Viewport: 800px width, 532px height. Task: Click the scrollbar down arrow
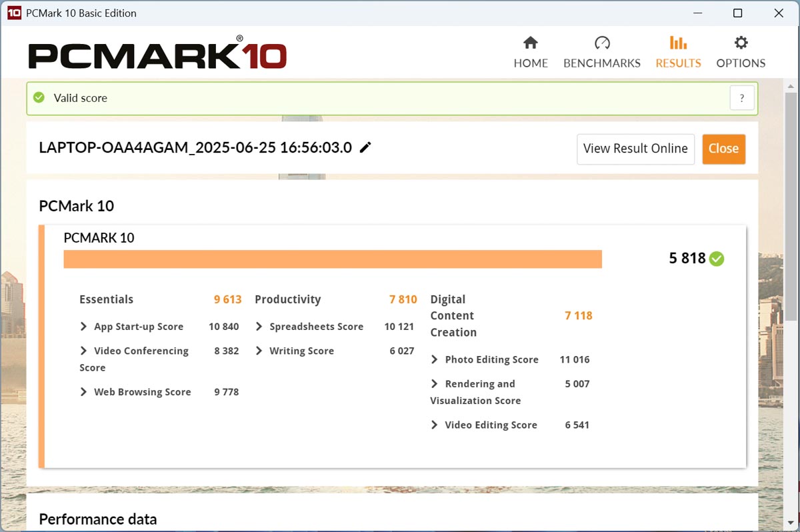[791, 523]
